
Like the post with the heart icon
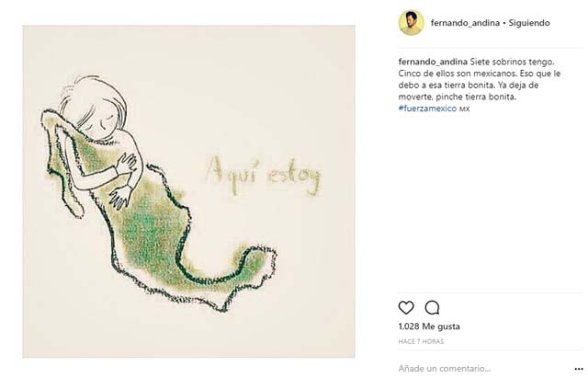[x=406, y=308]
